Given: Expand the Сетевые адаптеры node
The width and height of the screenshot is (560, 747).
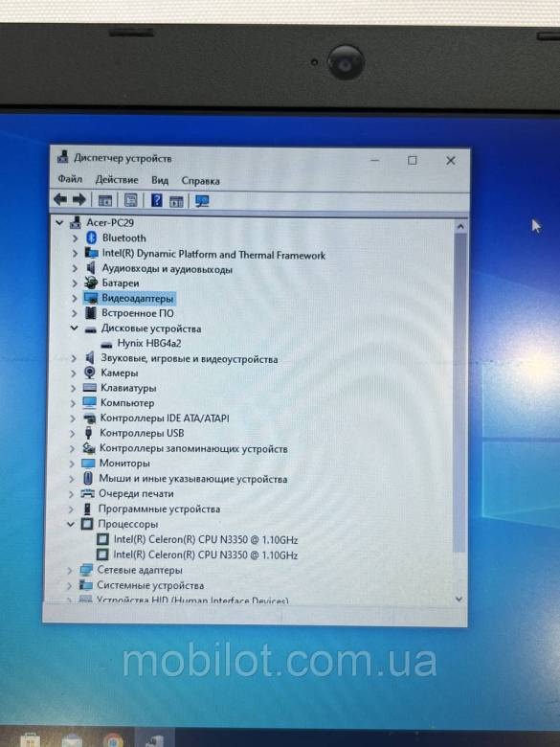Looking at the screenshot, I should click(x=70, y=570).
